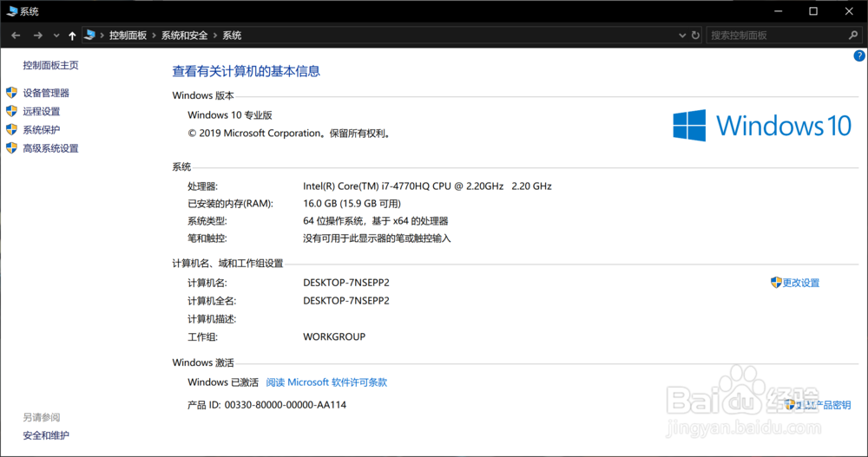Open 安全和维护 link
The image size is (868, 457).
click(46, 435)
